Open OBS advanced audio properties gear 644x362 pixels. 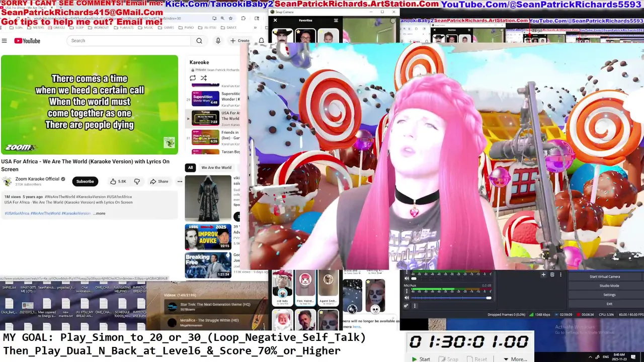407,306
